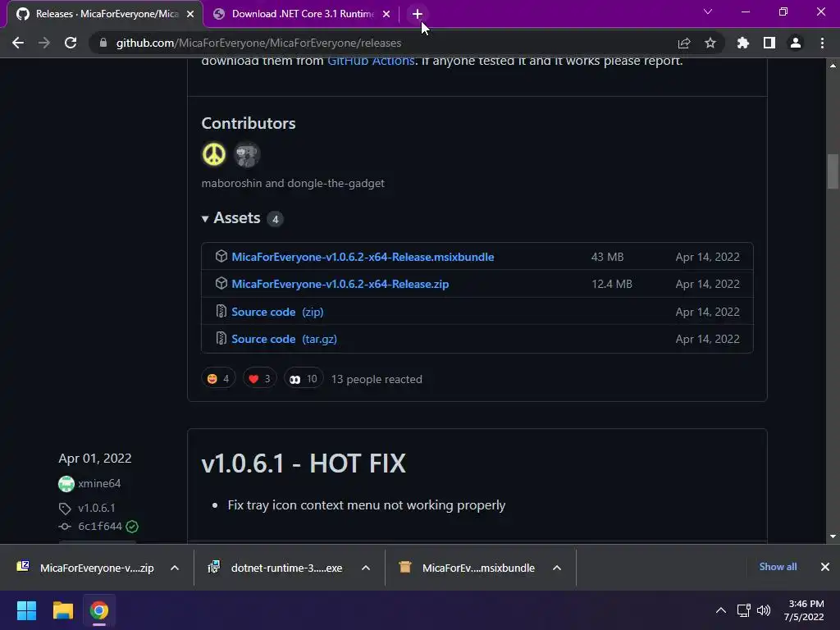Toggle the heart reaction with 3 votes
Screen dimensions: 840x630
point(259,379)
